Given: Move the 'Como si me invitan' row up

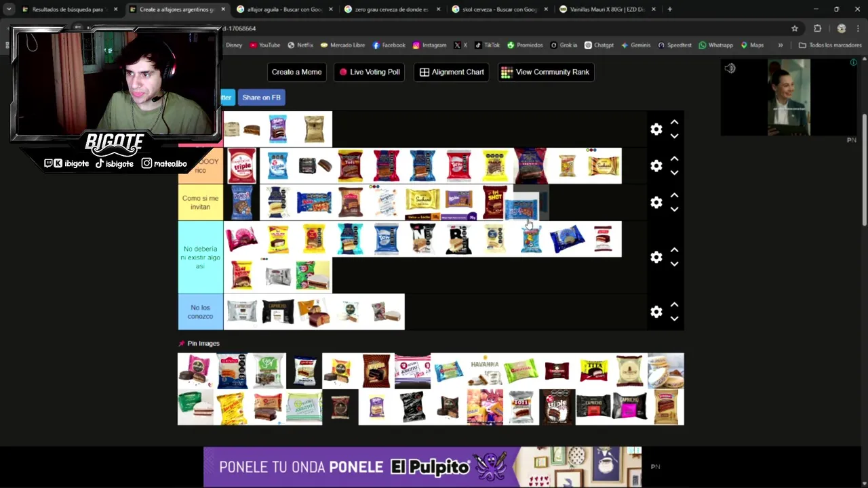Looking at the screenshot, I should coord(674,195).
